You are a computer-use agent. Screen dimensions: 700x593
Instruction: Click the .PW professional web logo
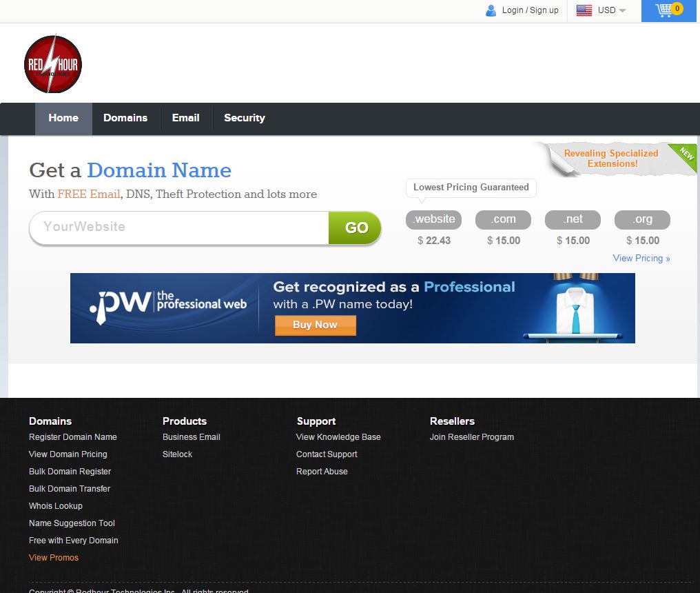[x=168, y=307]
